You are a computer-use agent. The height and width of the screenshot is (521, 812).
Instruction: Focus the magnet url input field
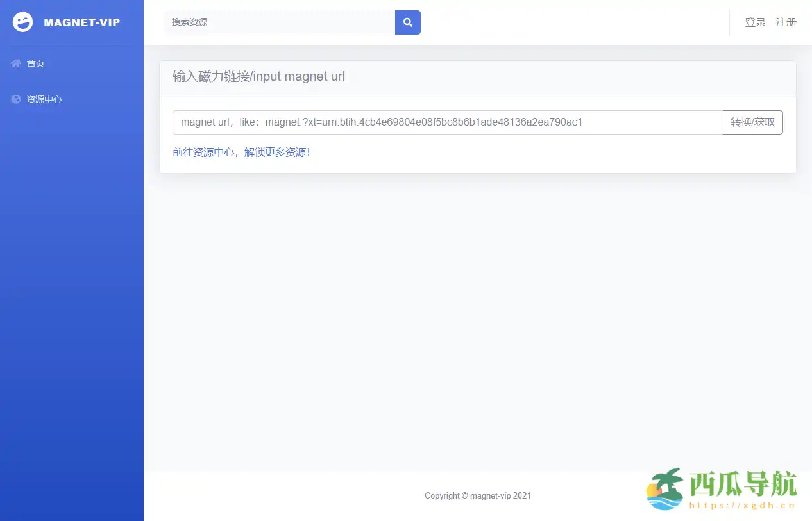(447, 122)
